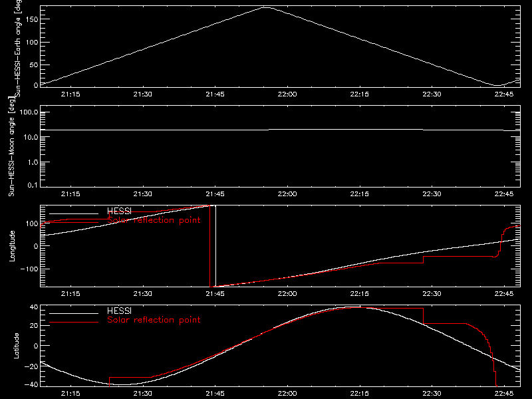Screen dimensions: 532x399
Task: Click 21:15 label under Earth angle plot
Action: tap(70, 94)
